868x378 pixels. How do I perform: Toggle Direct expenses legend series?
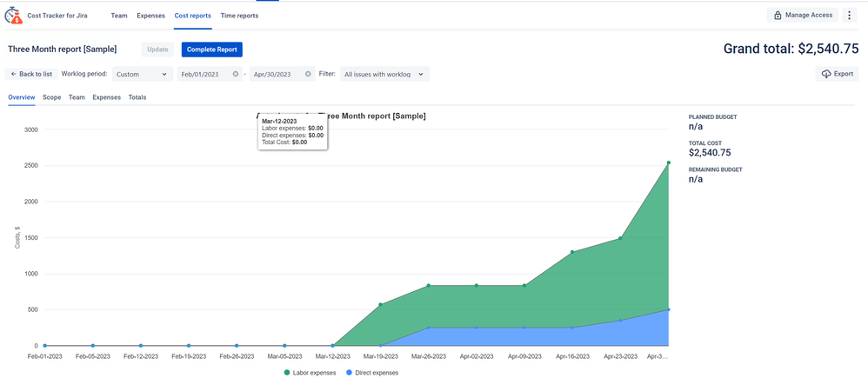(372, 373)
